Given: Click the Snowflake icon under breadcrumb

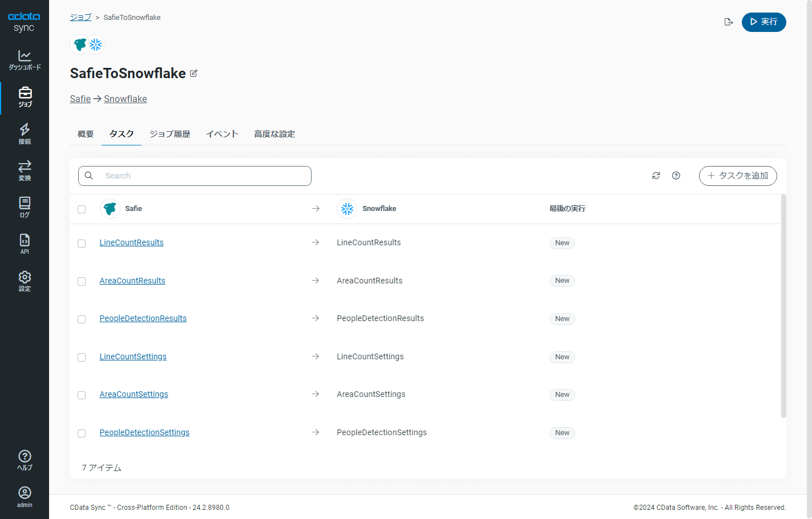Looking at the screenshot, I should 96,44.
